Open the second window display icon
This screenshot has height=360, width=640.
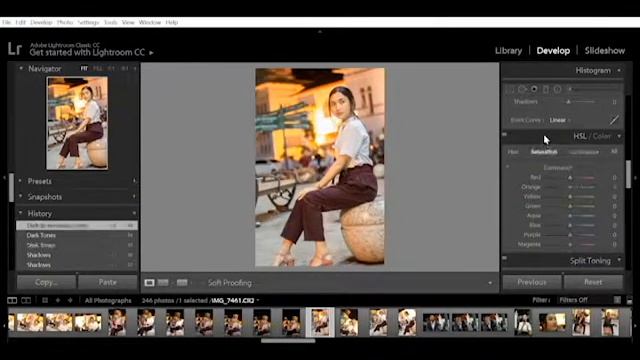point(26,300)
